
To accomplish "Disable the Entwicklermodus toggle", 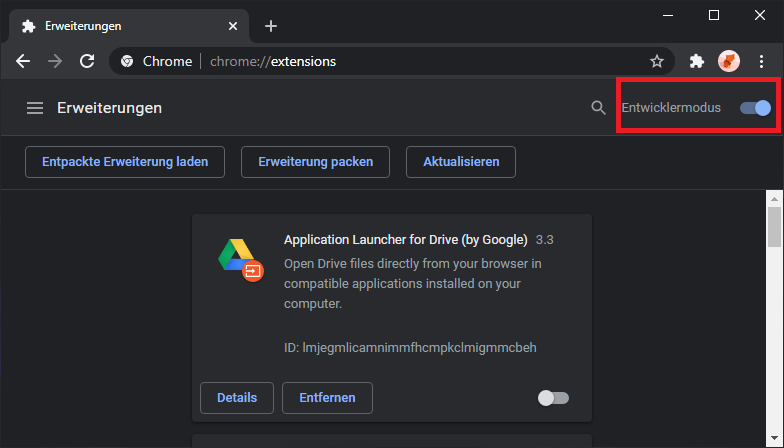I will [755, 108].
